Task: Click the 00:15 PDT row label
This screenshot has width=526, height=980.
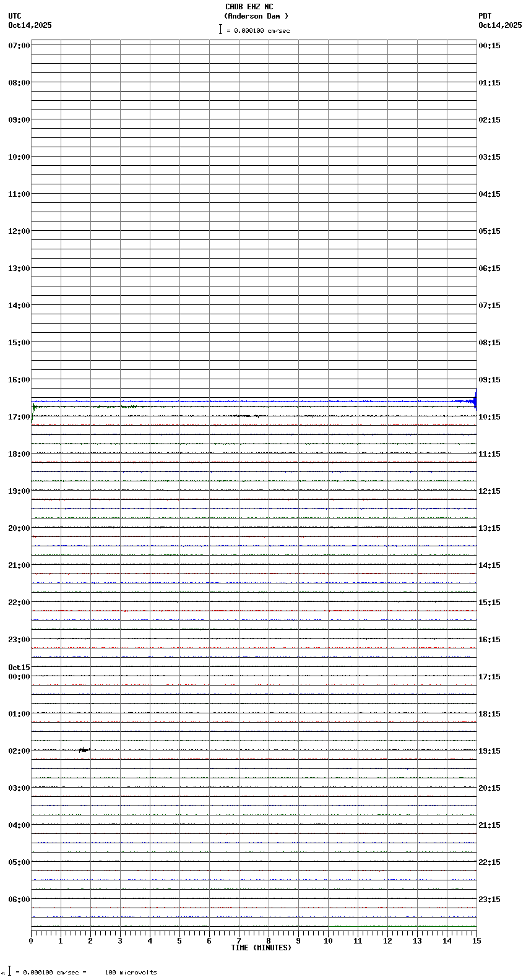Action: (489, 46)
